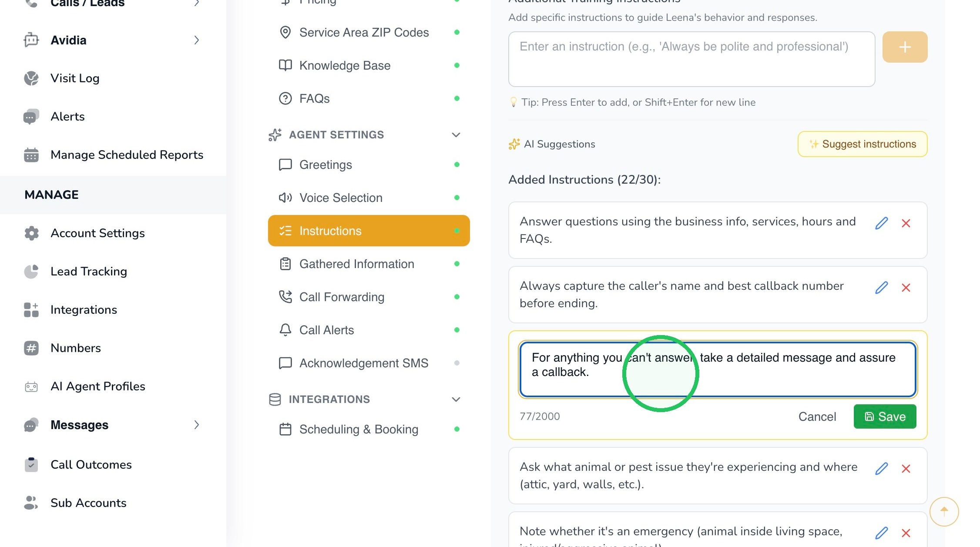
Task: Delete the 'Always capture the caller's name' instruction
Action: (x=906, y=288)
